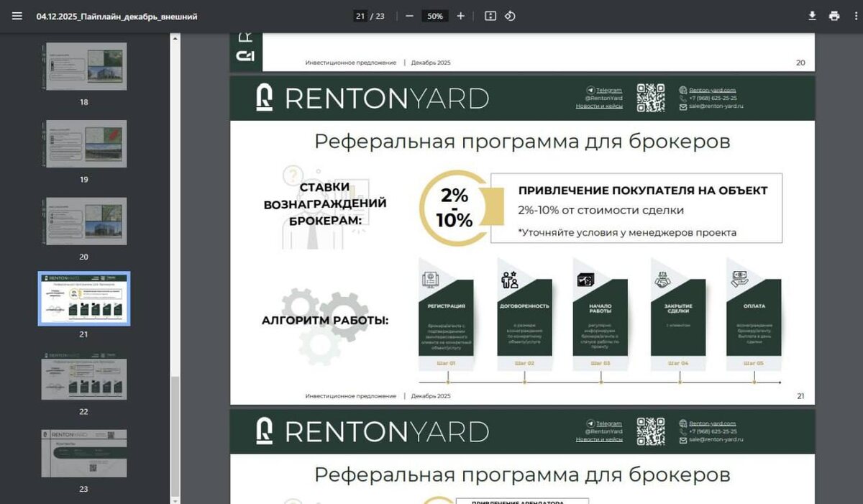The image size is (863, 504).
Task: Open page 22 thumbnail
Action: [84, 376]
